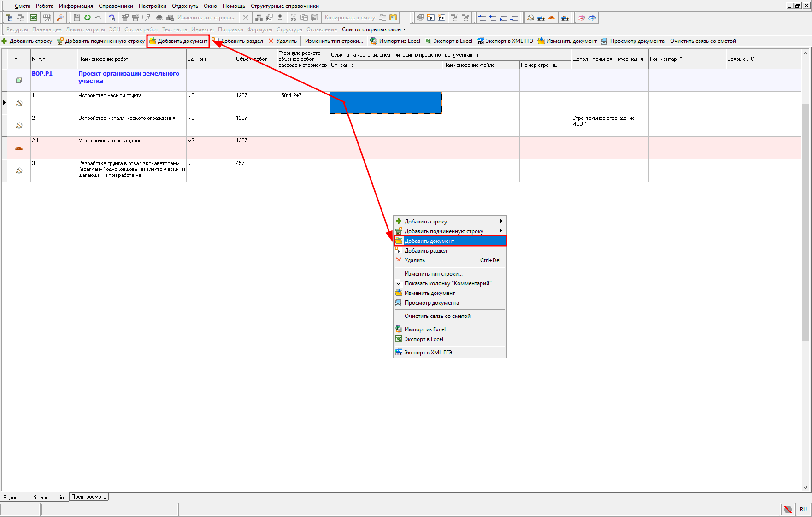
Task: Click the 'Добавить документ' toolbar button
Action: coord(178,41)
